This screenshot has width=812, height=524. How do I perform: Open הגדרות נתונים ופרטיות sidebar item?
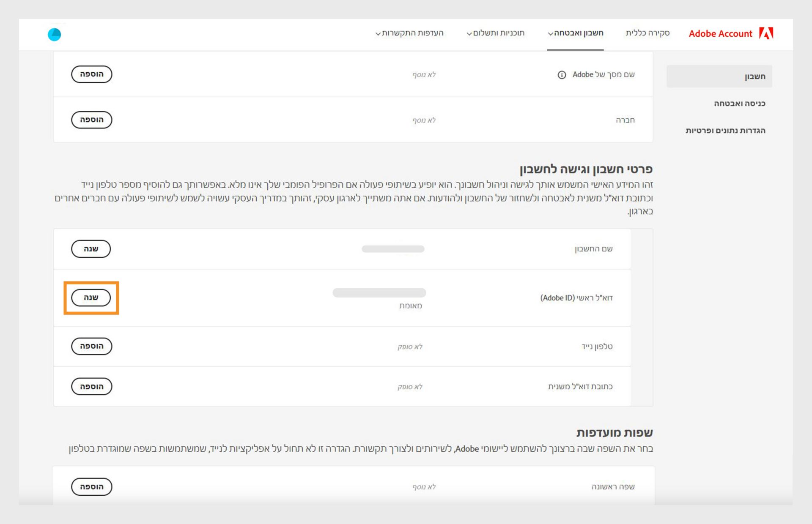point(725,131)
